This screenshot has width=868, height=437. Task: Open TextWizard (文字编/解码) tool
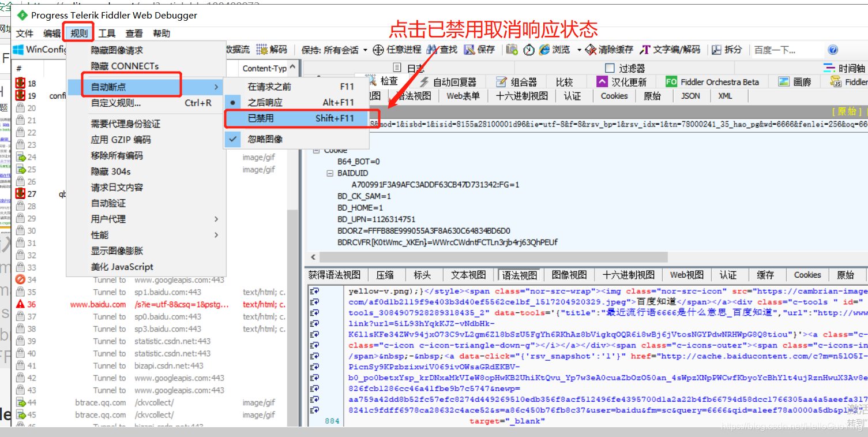[x=670, y=50]
